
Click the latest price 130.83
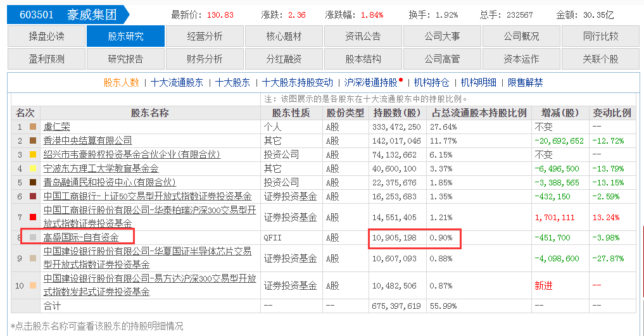tap(220, 15)
